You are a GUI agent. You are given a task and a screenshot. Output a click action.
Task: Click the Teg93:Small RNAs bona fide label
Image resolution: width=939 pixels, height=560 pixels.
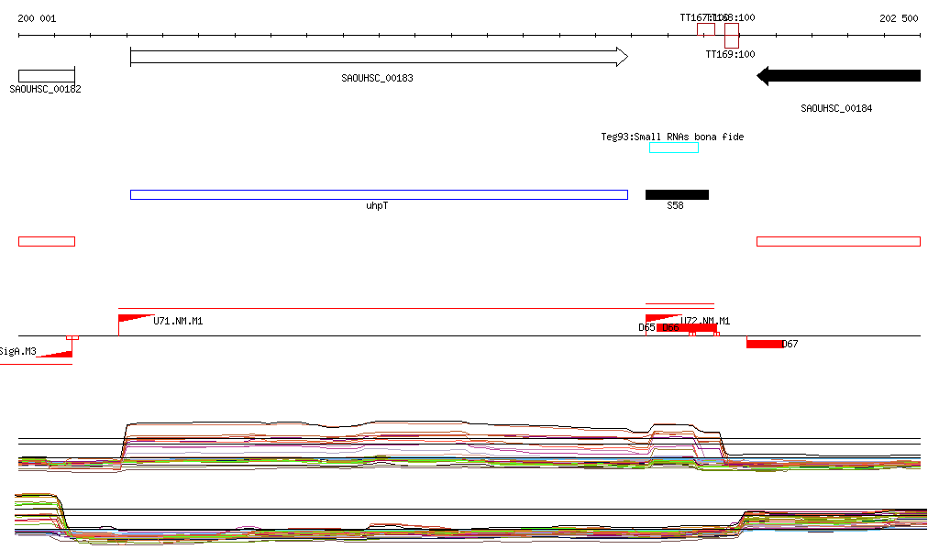672,137
